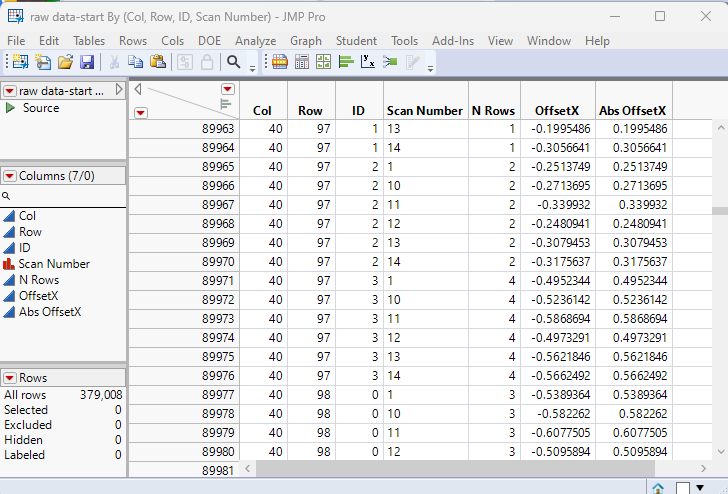Viewport: 728px width, 494px height.
Task: Click the Fit Y by X toolbar icon
Action: (x=368, y=62)
